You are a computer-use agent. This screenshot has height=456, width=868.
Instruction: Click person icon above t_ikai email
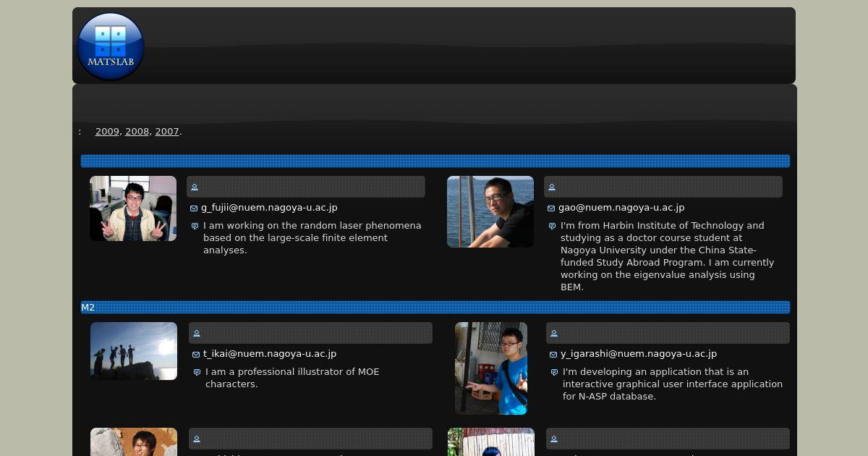pos(197,334)
